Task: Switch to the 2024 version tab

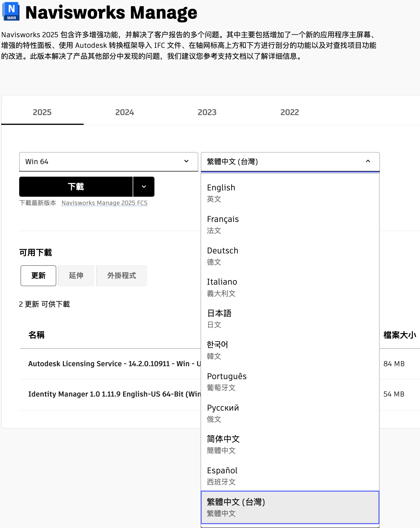Action: [125, 112]
